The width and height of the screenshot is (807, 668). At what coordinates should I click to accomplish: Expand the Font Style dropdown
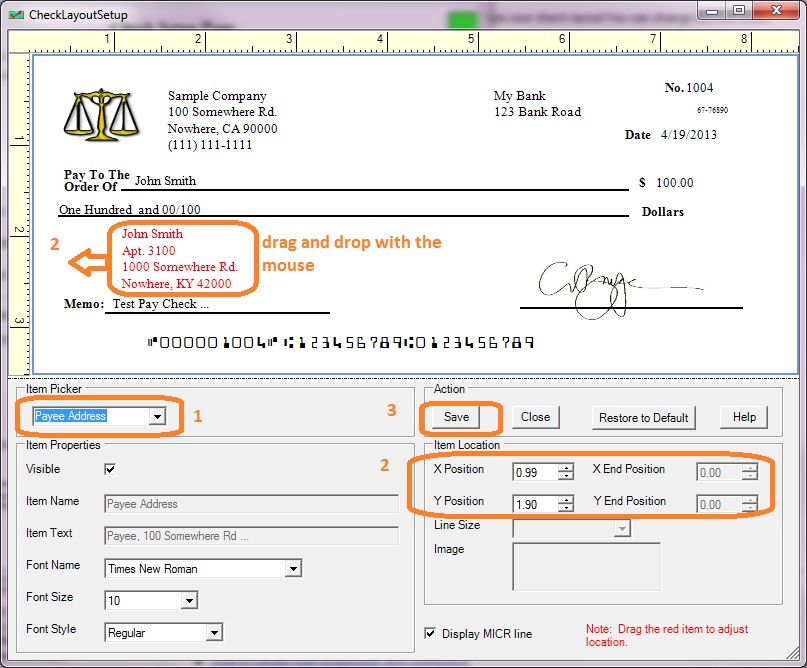click(x=213, y=633)
